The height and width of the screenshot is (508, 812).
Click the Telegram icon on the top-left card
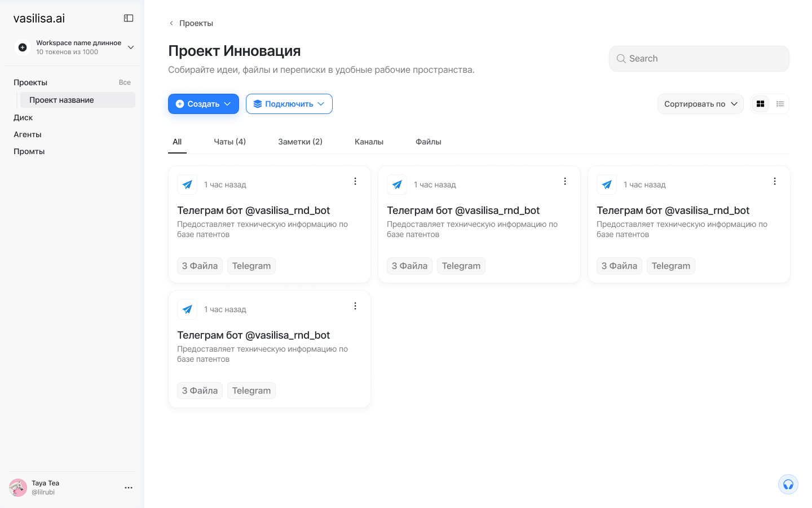pyautogui.click(x=187, y=185)
